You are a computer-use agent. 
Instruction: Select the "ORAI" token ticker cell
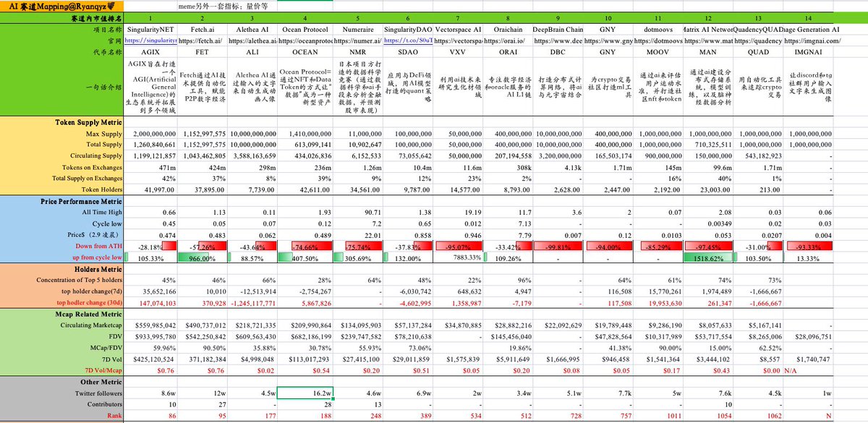coord(507,52)
